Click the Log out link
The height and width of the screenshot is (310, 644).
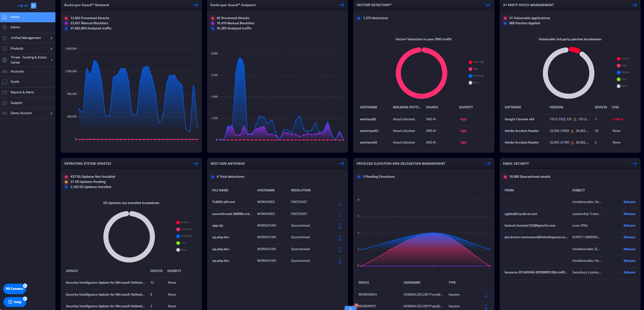(x=23, y=5)
